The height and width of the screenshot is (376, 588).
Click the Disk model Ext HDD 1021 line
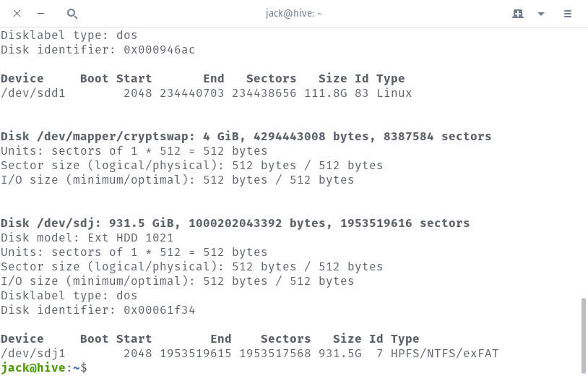tap(87, 238)
